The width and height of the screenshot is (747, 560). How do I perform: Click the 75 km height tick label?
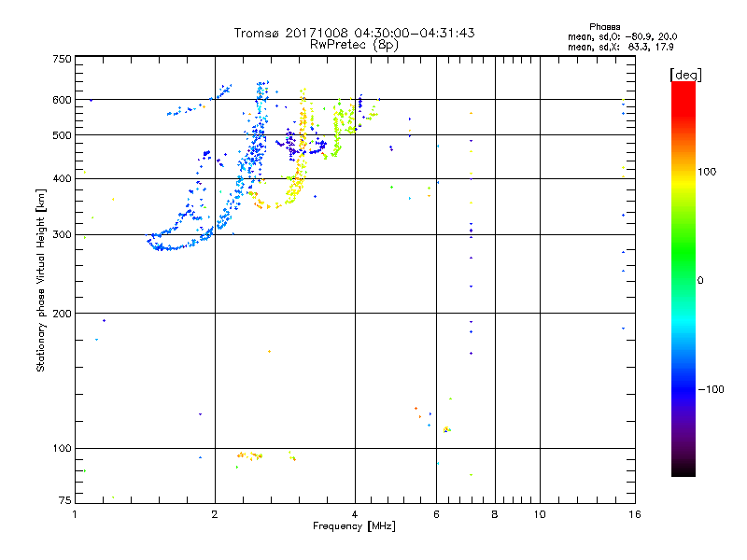point(65,500)
